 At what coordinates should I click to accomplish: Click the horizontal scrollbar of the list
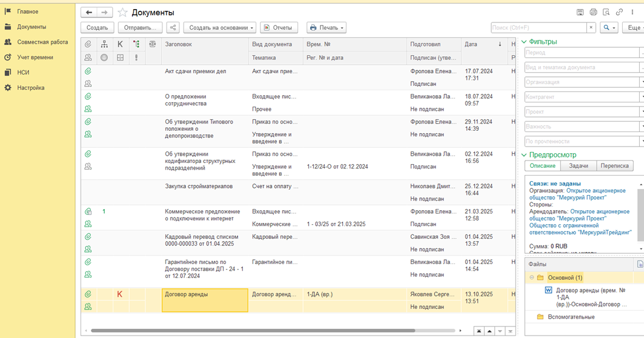coord(253,330)
